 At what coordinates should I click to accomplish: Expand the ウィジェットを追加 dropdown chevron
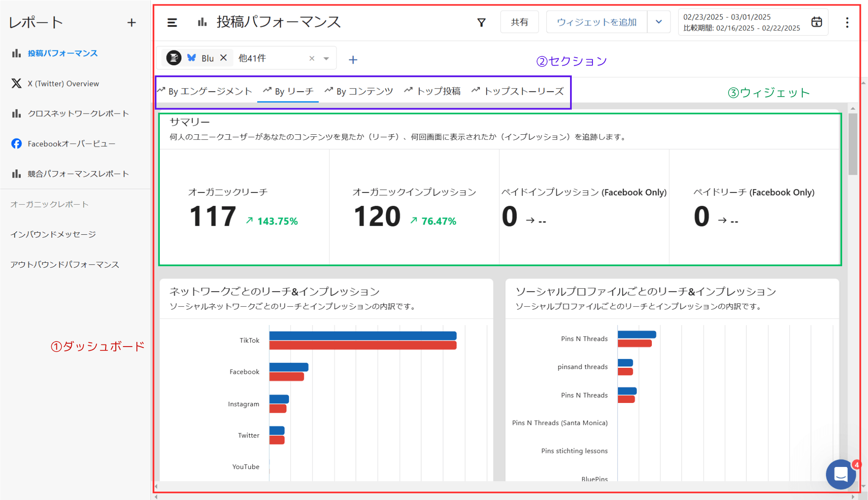(659, 22)
